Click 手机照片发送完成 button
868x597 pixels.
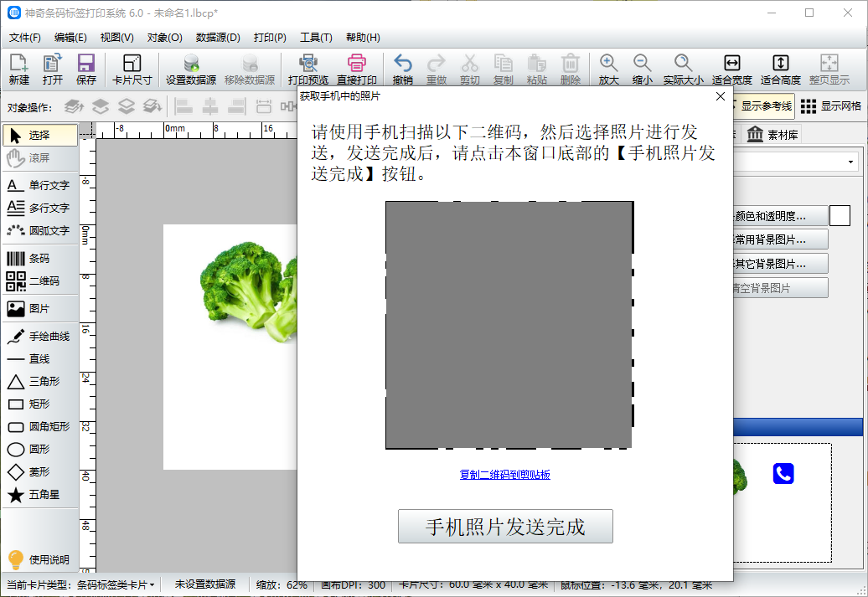point(505,526)
